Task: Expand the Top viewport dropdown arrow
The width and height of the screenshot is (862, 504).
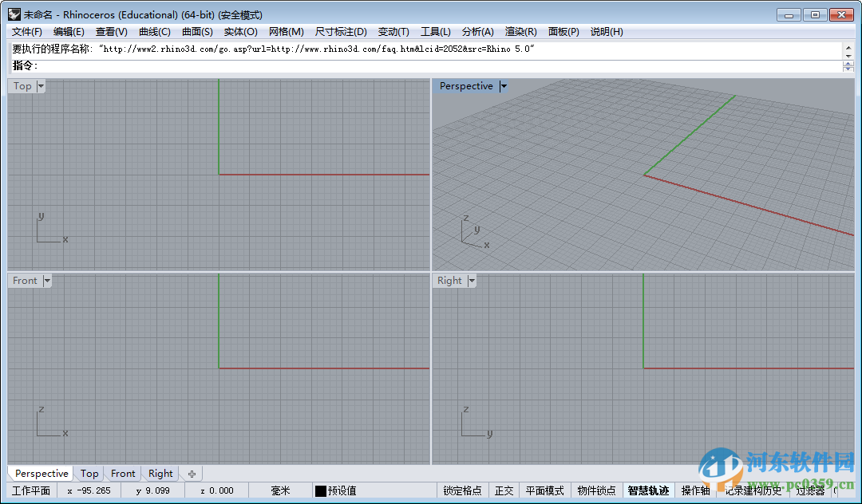Action: pos(41,86)
